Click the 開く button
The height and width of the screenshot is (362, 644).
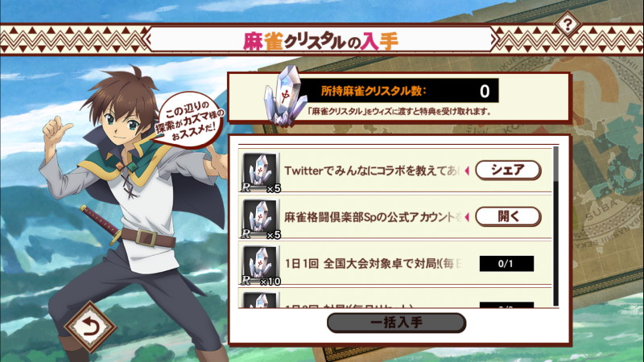click(x=508, y=216)
